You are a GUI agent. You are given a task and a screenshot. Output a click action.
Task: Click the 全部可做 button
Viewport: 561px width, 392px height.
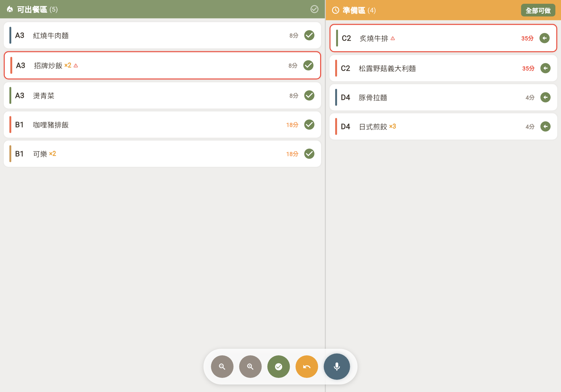pyautogui.click(x=538, y=10)
